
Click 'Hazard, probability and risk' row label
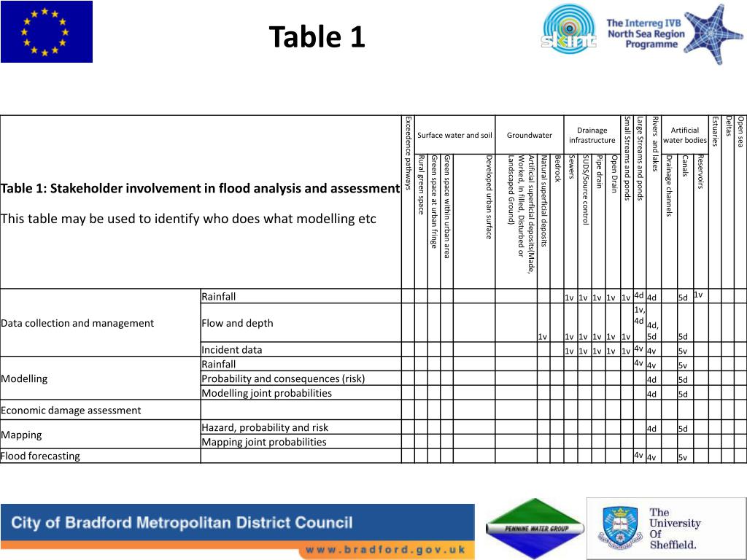[265, 427]
